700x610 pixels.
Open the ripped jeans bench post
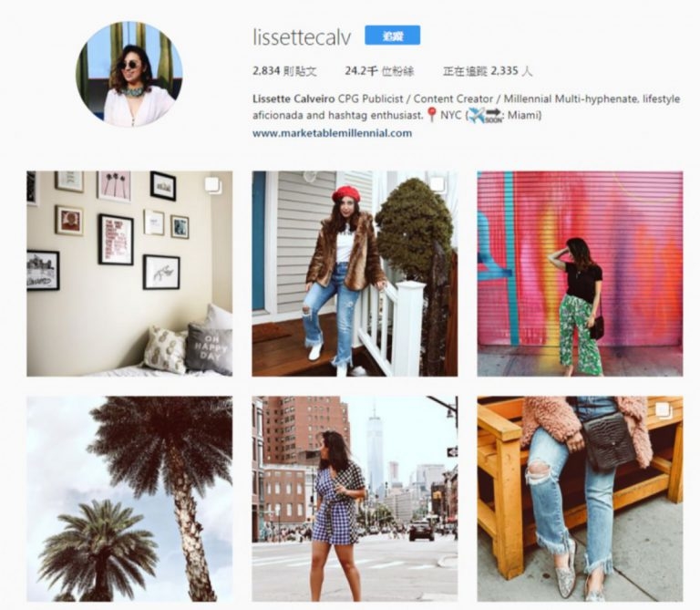coord(580,499)
